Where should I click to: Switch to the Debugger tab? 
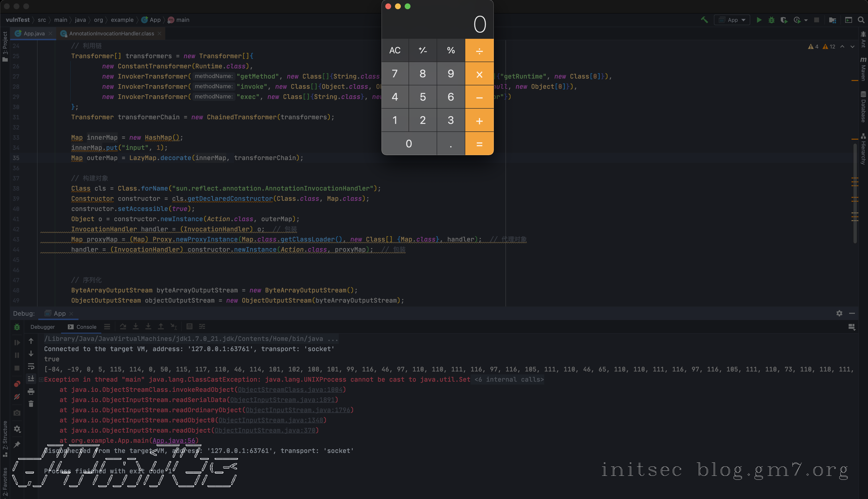click(x=42, y=327)
